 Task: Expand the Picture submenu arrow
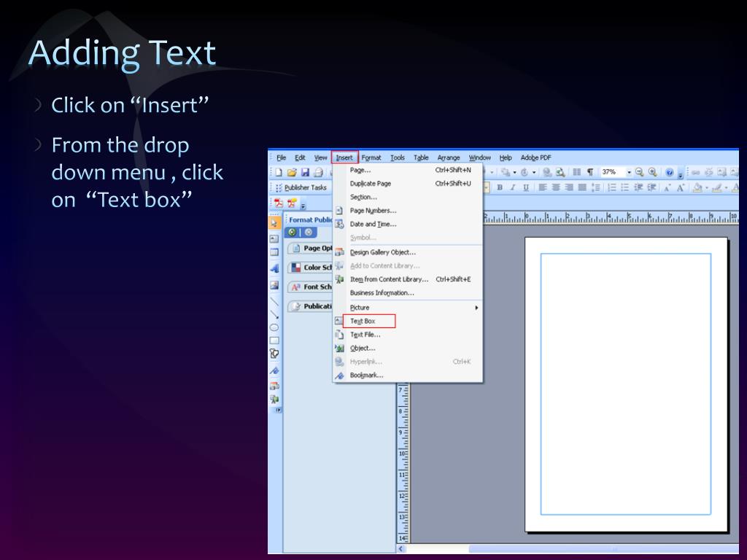[x=476, y=308]
